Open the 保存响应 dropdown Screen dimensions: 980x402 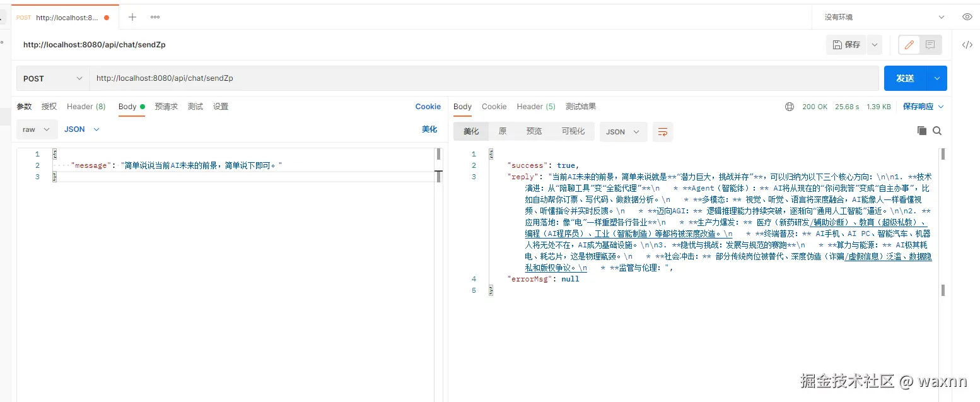(x=924, y=107)
